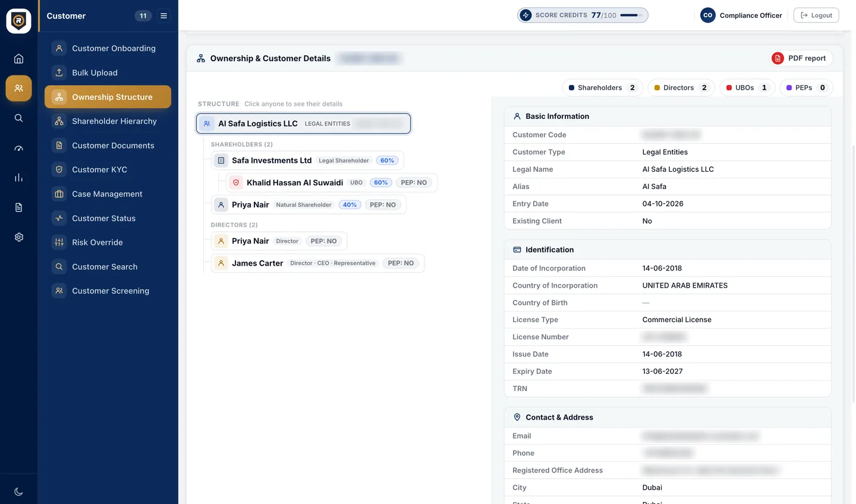Open the gauge dashboard icon in left rail
The image size is (856, 504).
pos(18,148)
